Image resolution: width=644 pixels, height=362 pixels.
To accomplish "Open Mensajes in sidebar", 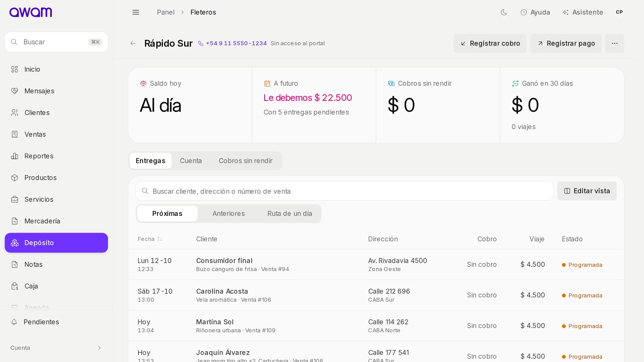I will pyautogui.click(x=56, y=91).
